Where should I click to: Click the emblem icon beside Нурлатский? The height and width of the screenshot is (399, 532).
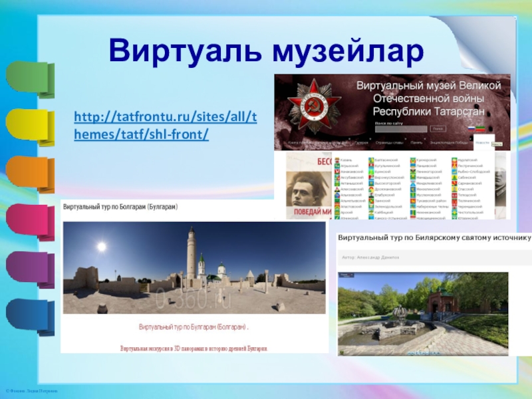[455, 160]
